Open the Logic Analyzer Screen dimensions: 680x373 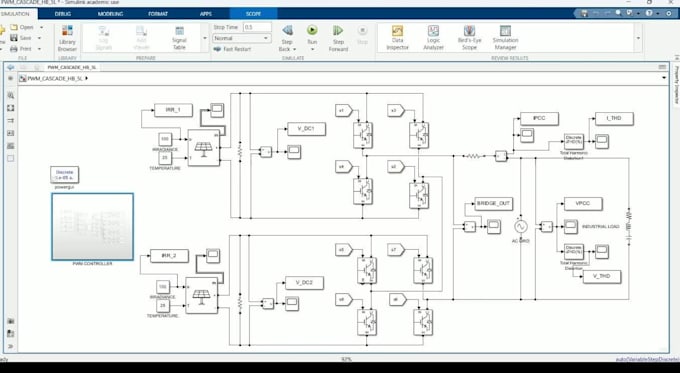click(433, 37)
